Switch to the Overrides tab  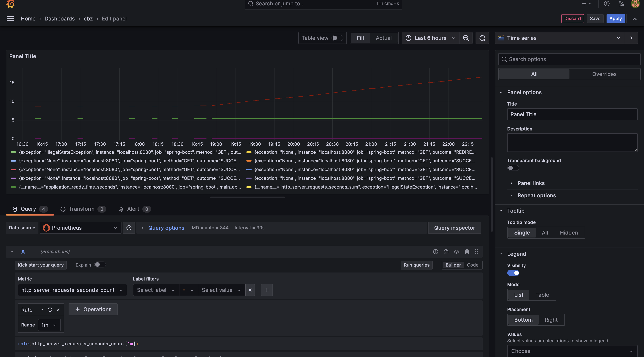[604, 74]
